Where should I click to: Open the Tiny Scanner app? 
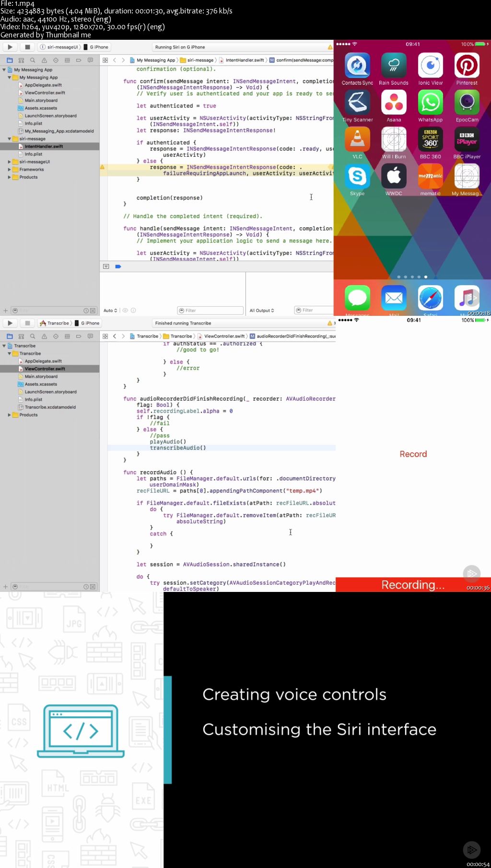pos(357,102)
